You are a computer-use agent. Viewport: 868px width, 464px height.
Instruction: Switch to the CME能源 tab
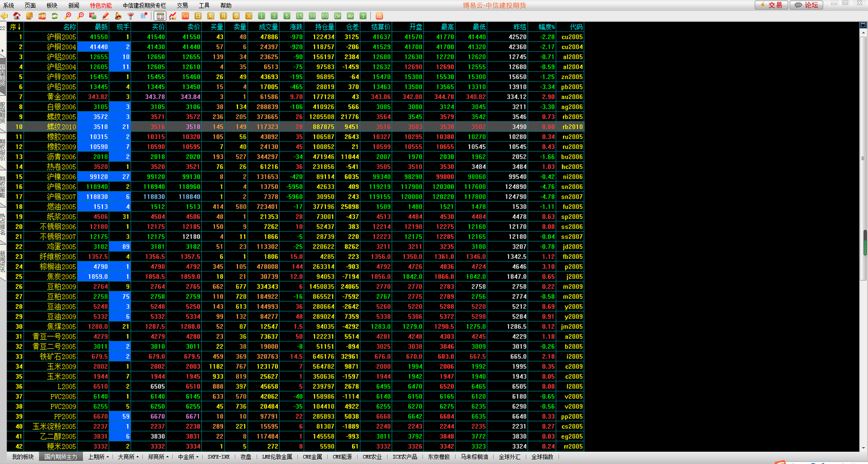click(342, 457)
